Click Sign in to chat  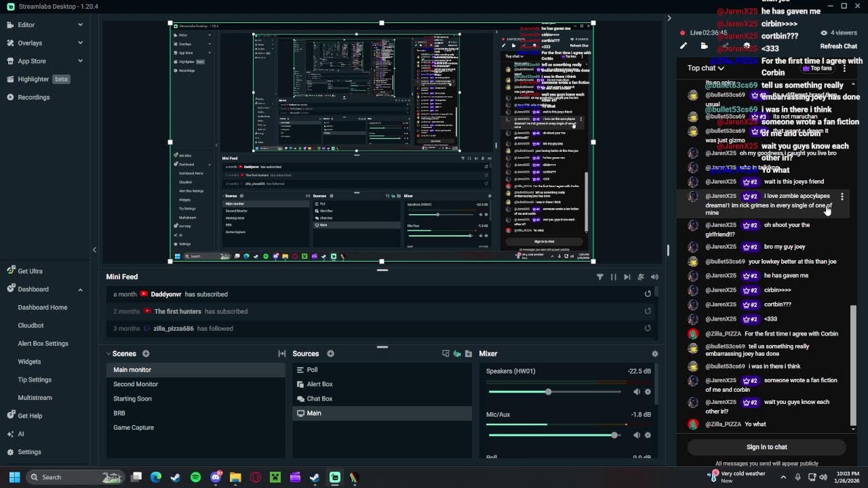767,447
